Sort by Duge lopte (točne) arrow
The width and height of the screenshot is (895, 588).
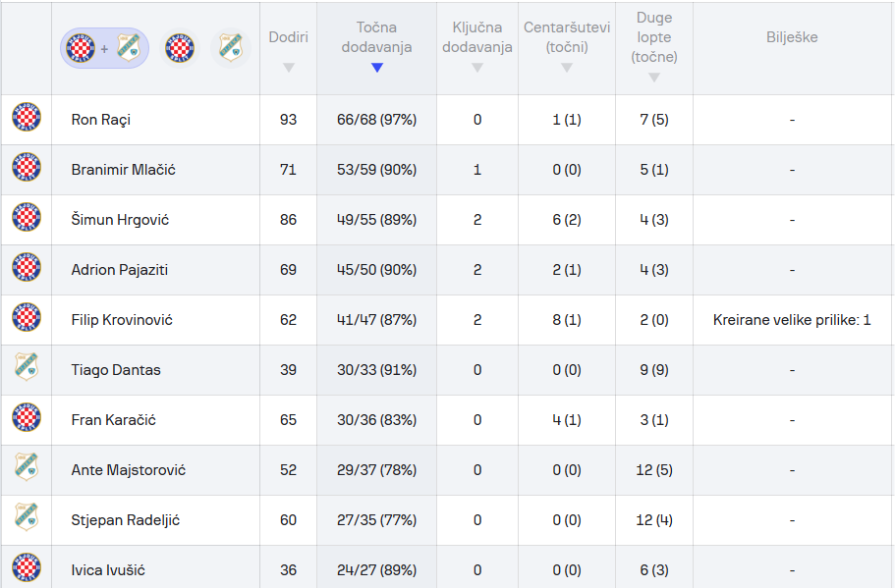654,78
